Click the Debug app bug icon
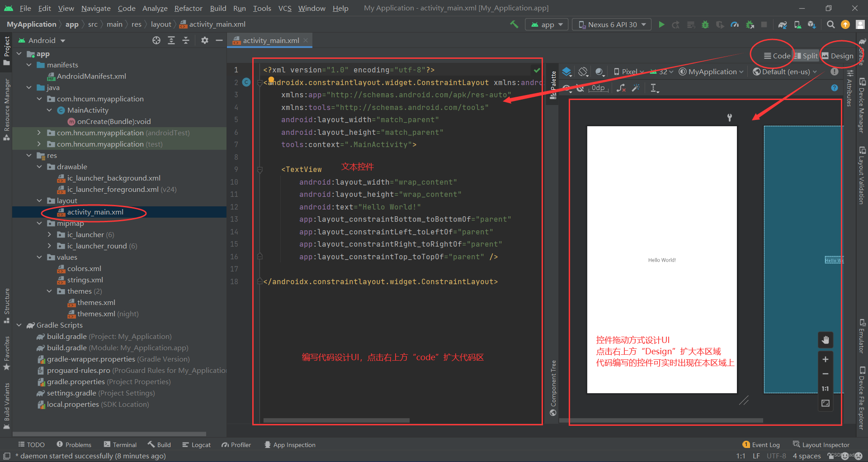The width and height of the screenshot is (868, 462). point(705,24)
